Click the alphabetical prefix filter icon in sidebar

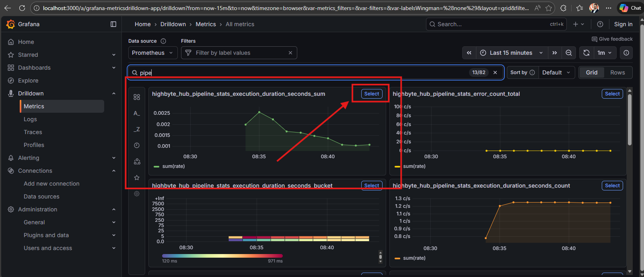pyautogui.click(x=137, y=113)
